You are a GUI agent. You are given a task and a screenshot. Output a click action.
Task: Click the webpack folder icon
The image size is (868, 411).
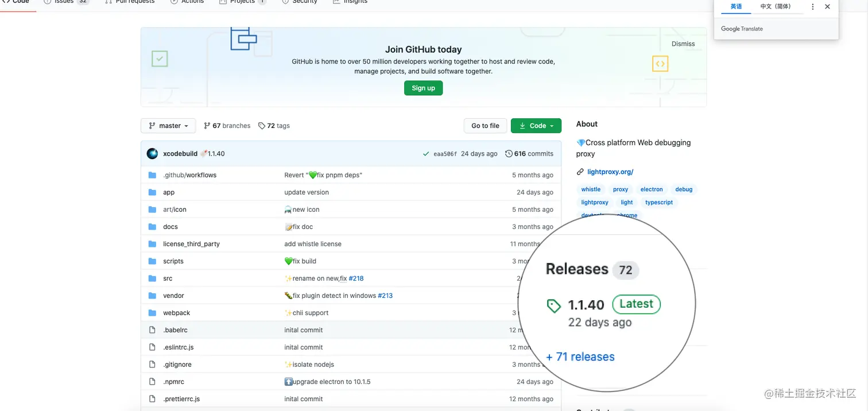click(x=152, y=313)
